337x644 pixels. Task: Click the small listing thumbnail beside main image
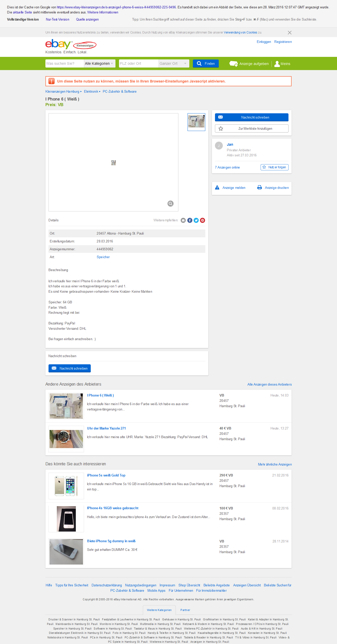click(196, 122)
